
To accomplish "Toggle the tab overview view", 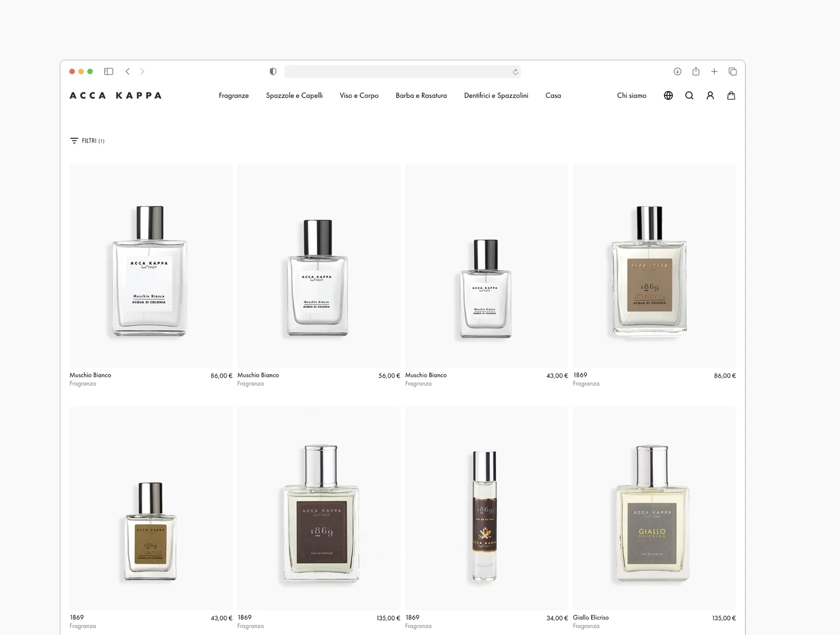I will tap(733, 71).
